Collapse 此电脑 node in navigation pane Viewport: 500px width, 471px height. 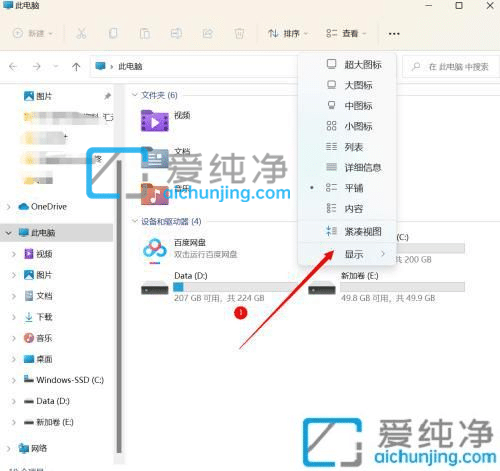pyautogui.click(x=9, y=233)
